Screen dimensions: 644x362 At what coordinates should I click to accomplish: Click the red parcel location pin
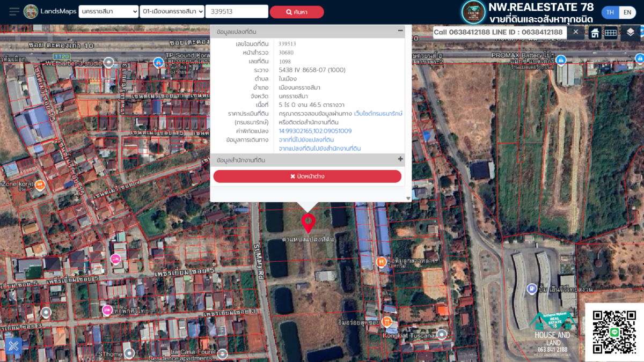[308, 223]
